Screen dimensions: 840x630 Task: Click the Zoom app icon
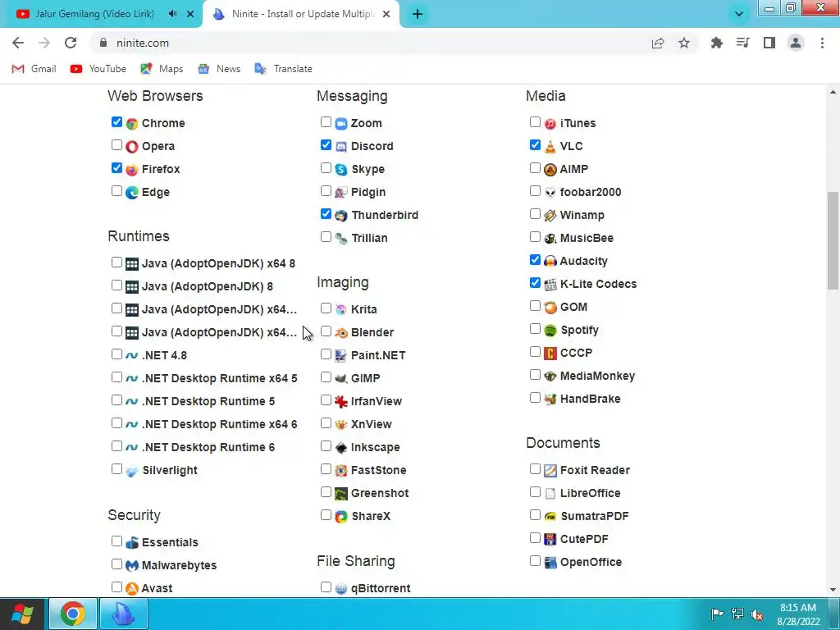point(341,124)
